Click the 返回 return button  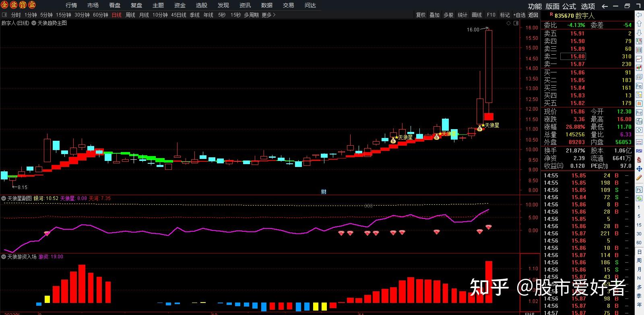(533, 15)
